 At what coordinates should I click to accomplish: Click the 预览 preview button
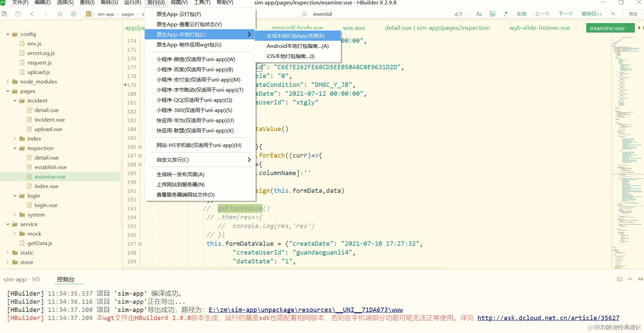point(633,14)
